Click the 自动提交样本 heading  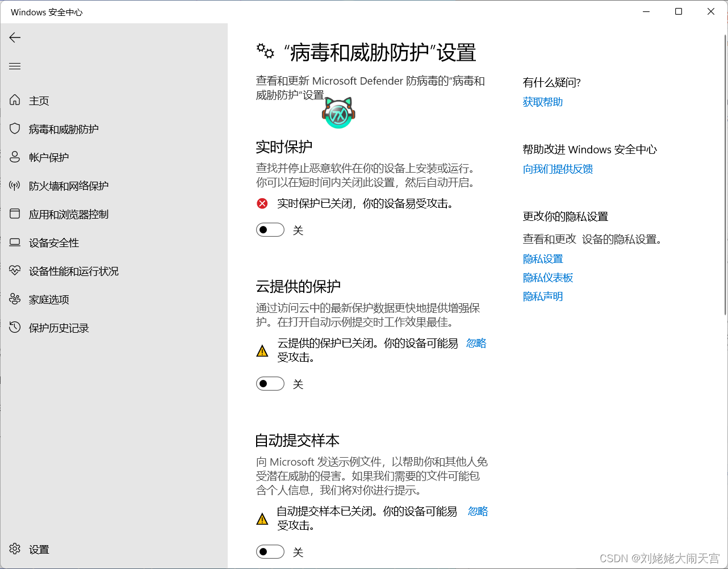point(298,441)
